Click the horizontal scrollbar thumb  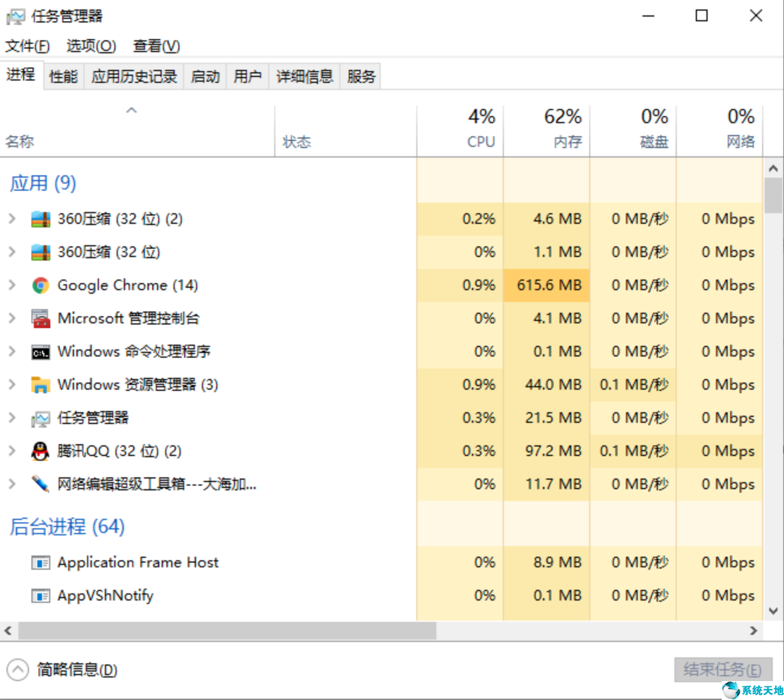point(227,631)
